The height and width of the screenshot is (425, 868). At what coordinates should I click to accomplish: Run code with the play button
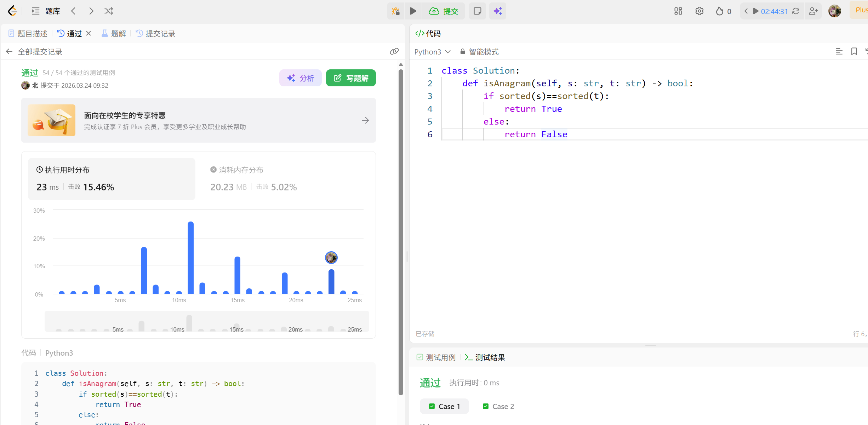click(x=413, y=11)
